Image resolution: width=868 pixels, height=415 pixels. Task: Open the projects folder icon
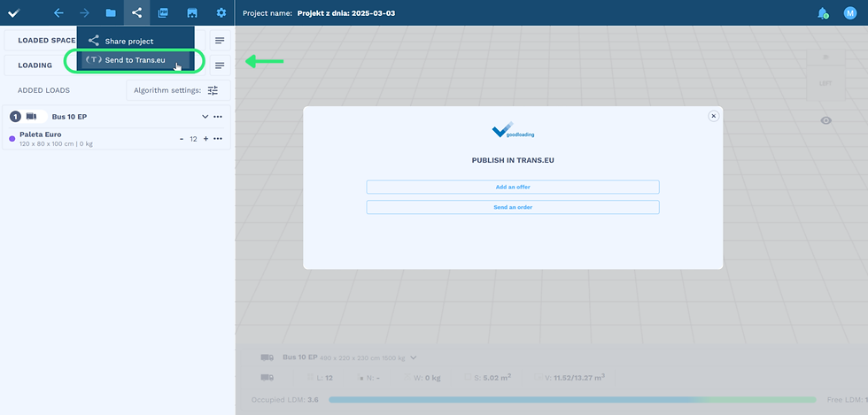(x=110, y=12)
